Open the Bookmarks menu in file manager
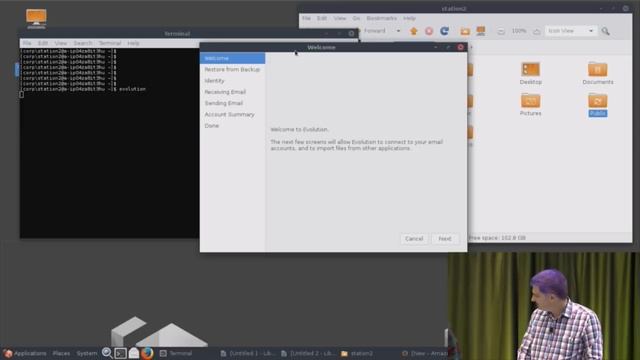 tap(382, 18)
